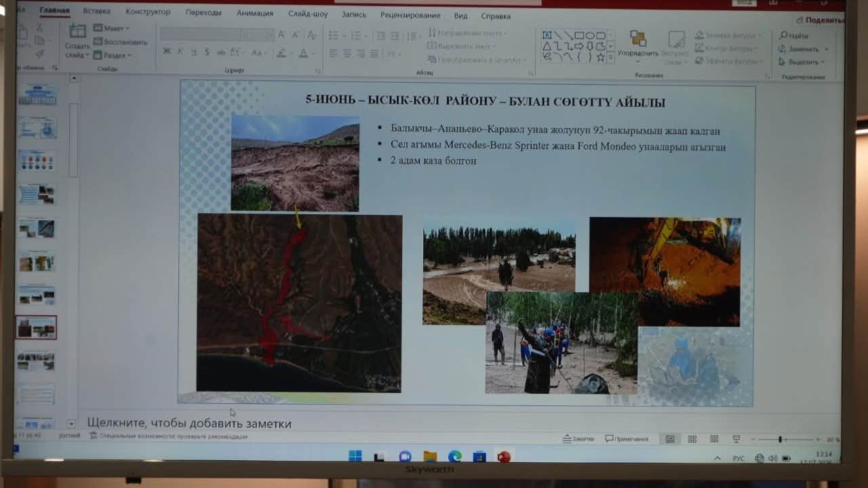Toggle underline with the Ч icon

coord(194,52)
